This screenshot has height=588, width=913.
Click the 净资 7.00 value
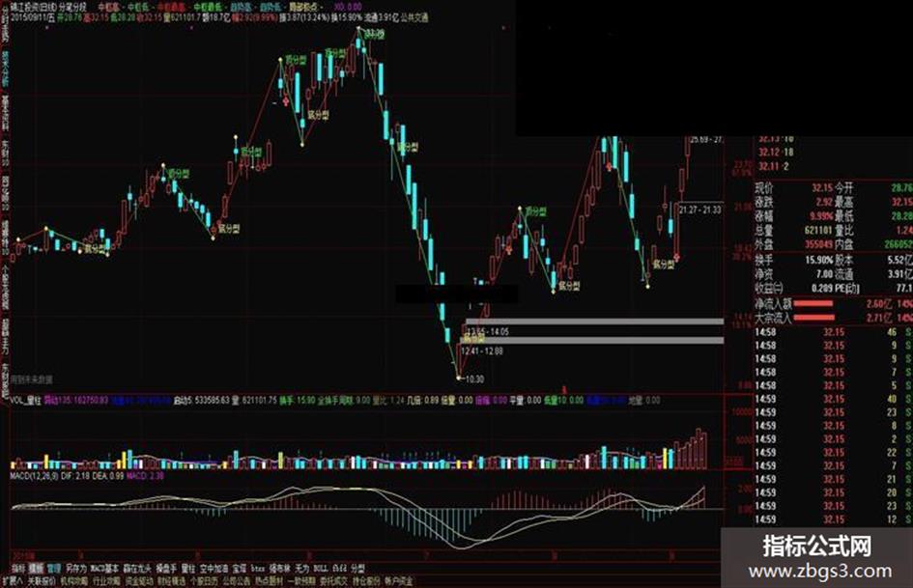point(824,273)
